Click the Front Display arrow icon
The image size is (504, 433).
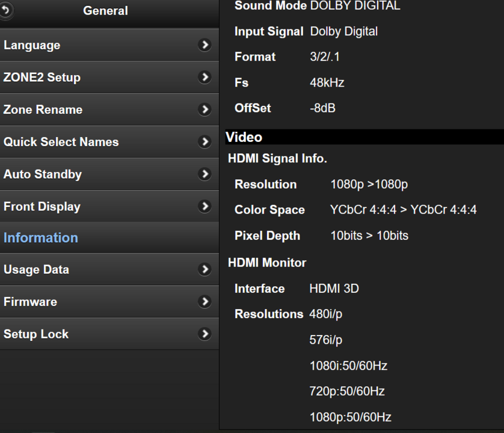[x=205, y=206]
